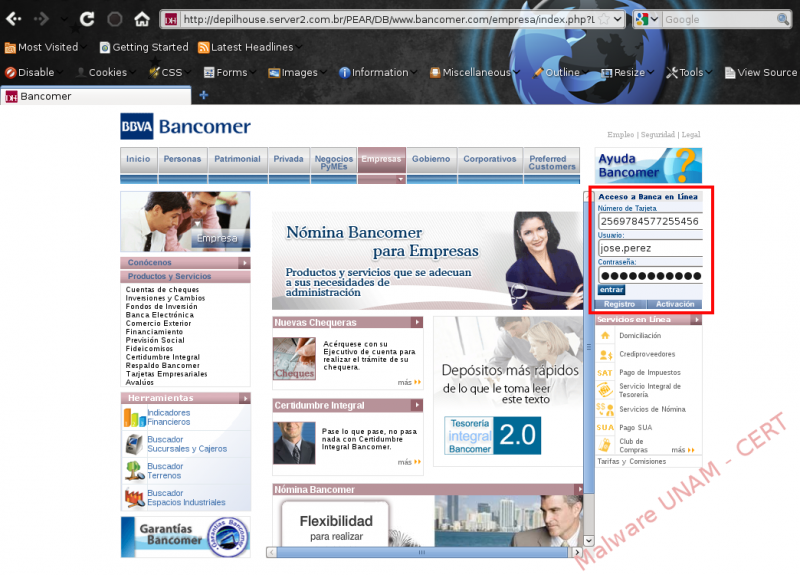Click the Registro button

tap(620, 304)
